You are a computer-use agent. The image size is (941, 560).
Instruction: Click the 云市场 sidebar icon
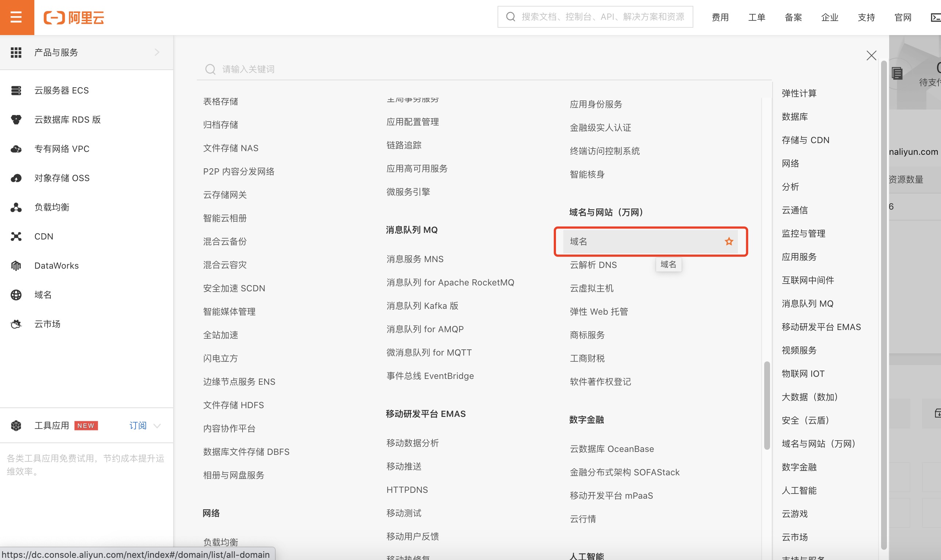16,324
